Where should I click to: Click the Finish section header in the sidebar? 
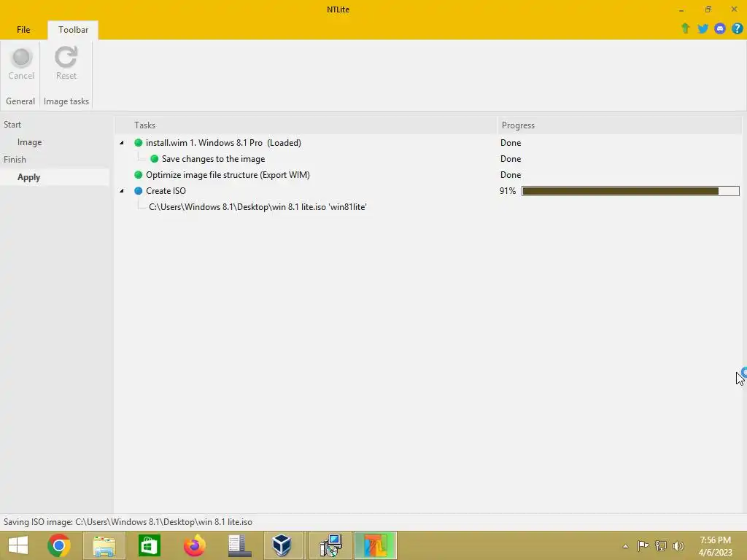click(x=15, y=160)
